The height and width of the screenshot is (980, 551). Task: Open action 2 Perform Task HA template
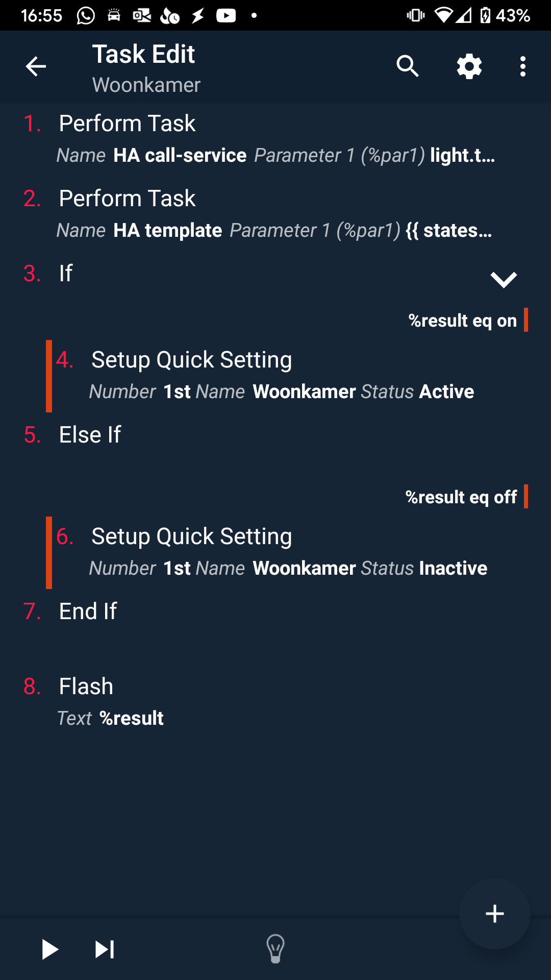[x=204, y=213]
